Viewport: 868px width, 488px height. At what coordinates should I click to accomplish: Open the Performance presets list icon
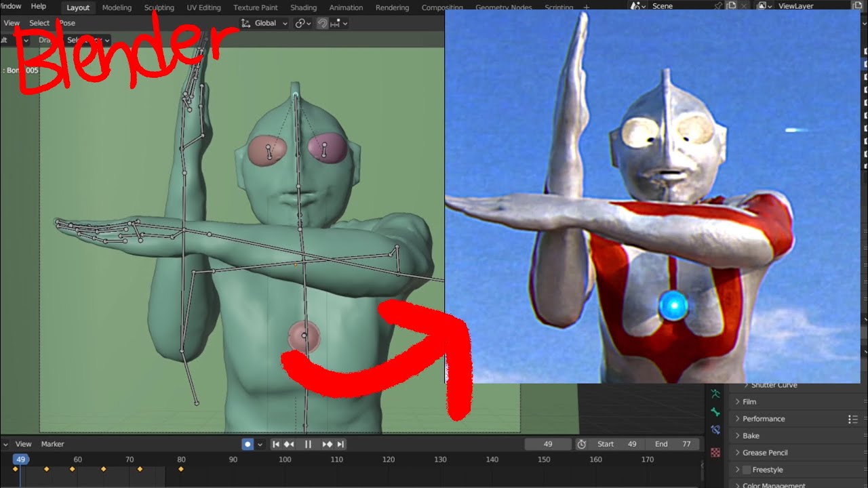(x=853, y=420)
